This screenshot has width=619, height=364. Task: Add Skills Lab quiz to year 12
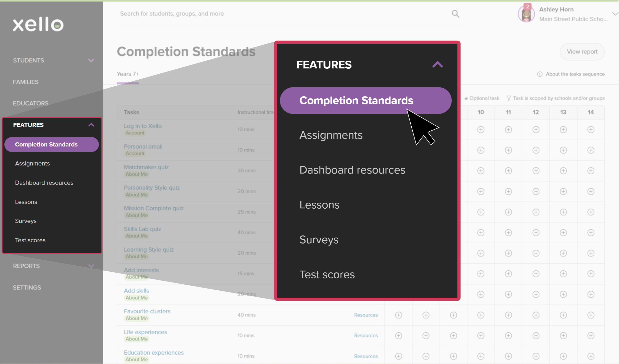536,233
